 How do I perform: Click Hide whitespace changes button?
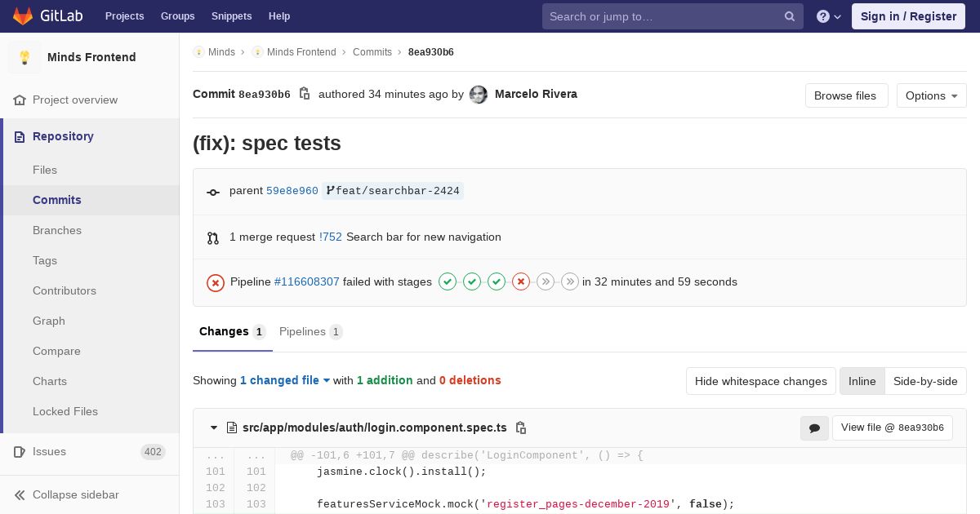761,381
